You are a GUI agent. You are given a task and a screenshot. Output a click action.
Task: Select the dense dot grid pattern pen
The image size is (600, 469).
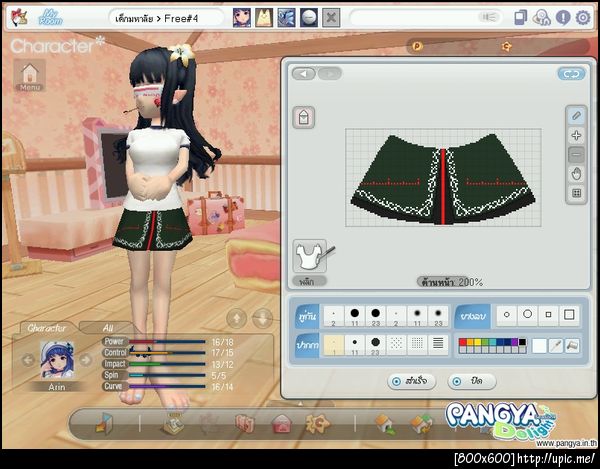tap(417, 344)
